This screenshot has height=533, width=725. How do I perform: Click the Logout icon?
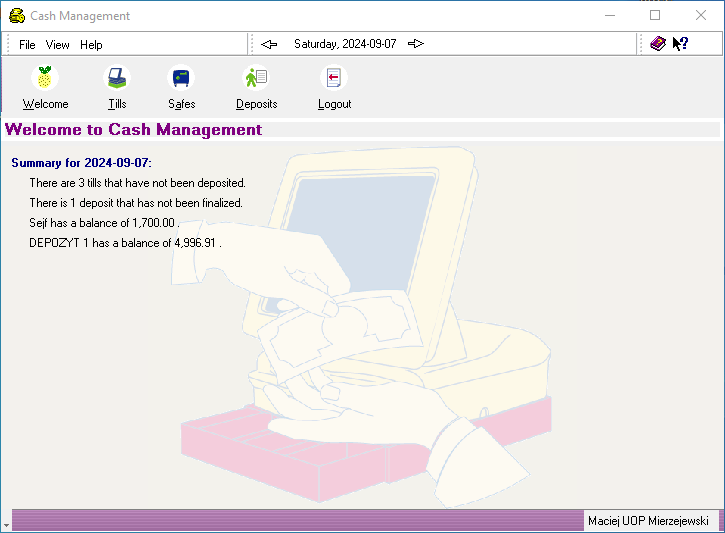[x=334, y=77]
